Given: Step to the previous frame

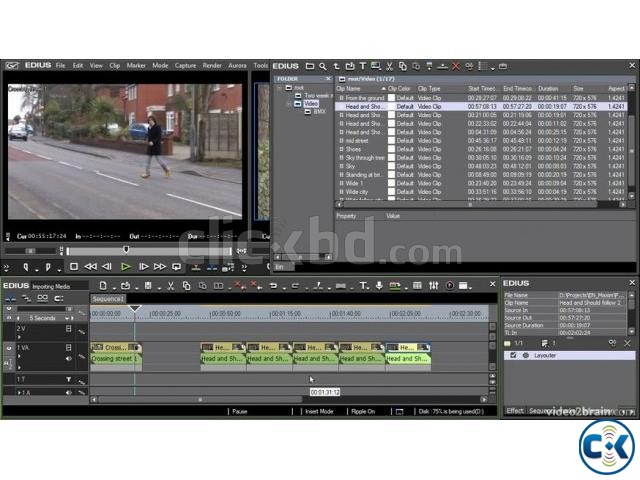Looking at the screenshot, I should click(x=107, y=267).
